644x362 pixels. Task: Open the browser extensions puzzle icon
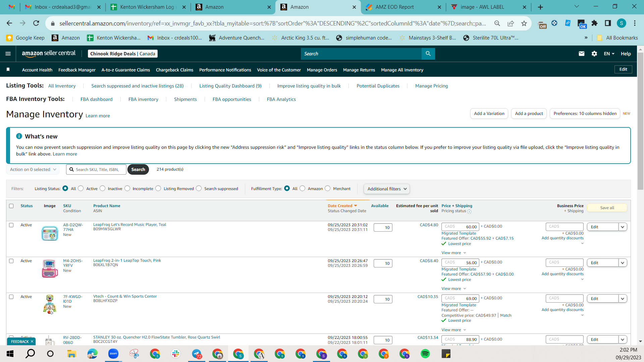pos(595,23)
